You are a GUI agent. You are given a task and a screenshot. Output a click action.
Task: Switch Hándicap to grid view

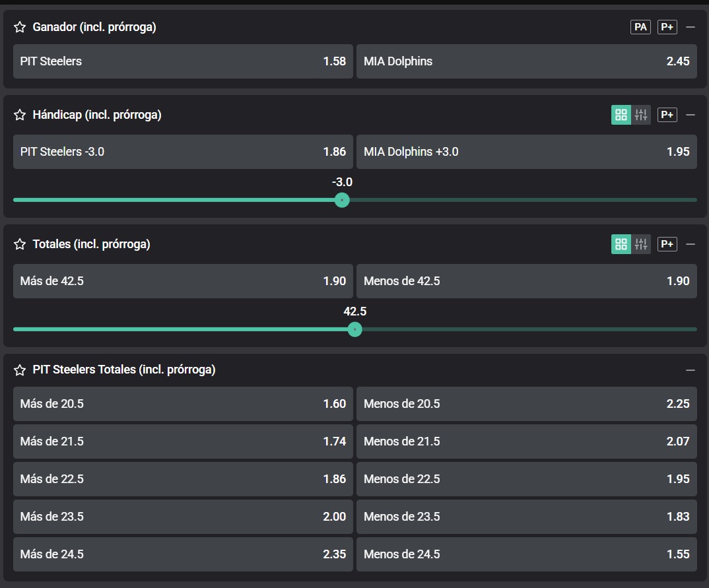click(x=621, y=115)
